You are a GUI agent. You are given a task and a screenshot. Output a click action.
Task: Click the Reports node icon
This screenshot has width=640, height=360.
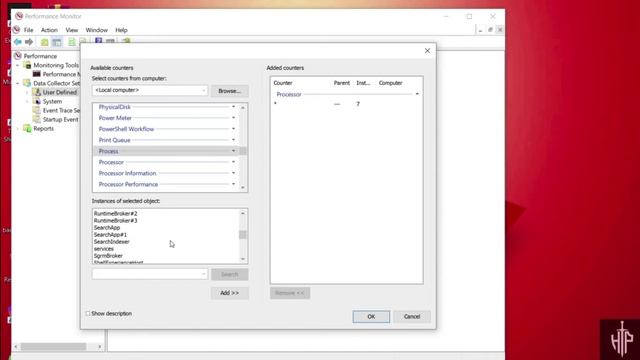tap(27, 129)
